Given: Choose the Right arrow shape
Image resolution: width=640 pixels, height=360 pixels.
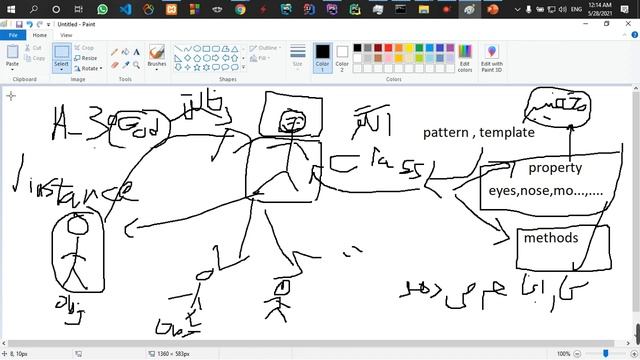Looking at the screenshot, I should (216, 58).
